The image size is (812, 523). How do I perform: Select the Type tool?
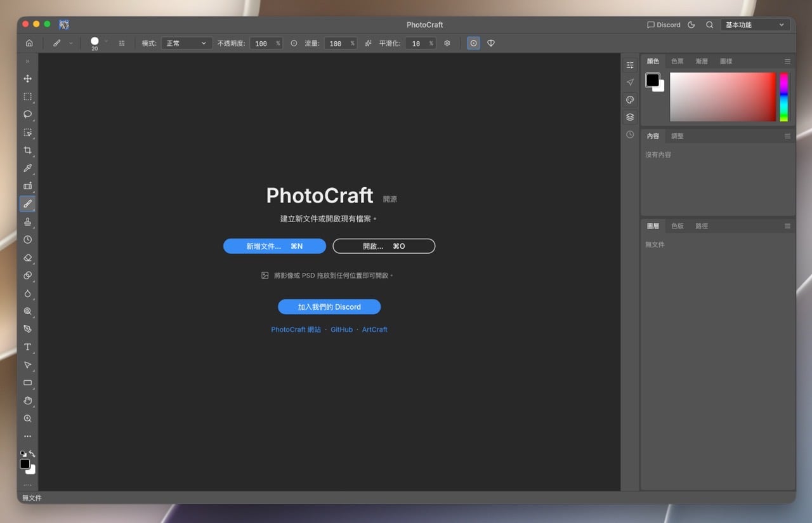[x=27, y=347]
